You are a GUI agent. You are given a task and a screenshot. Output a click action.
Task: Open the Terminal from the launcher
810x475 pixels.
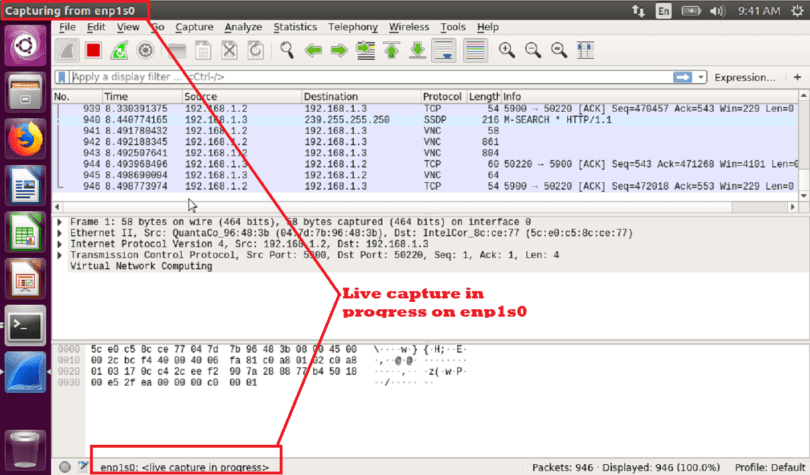pyautogui.click(x=25, y=325)
